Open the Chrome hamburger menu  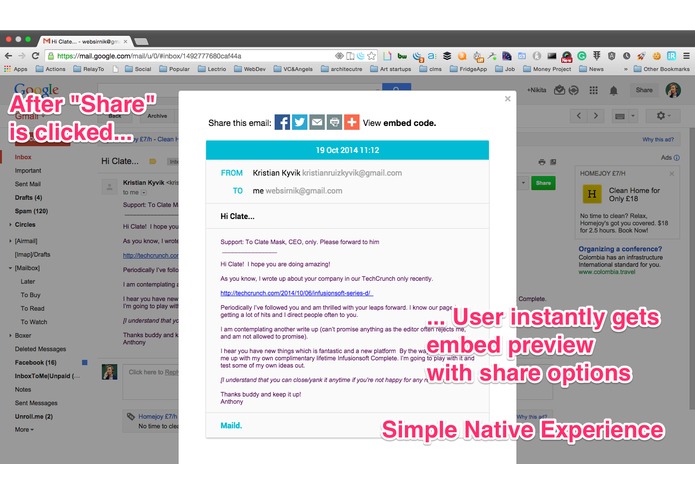[x=686, y=56]
